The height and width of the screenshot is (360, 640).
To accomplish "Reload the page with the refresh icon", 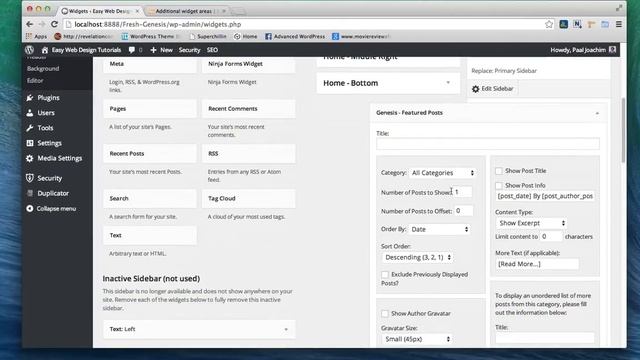I will (x=54, y=24).
